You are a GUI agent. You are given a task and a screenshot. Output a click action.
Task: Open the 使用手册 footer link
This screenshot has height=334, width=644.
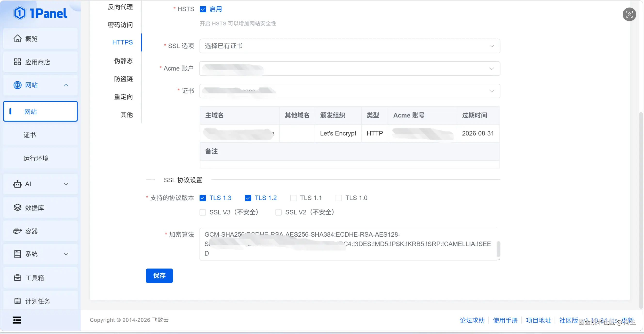tap(505, 320)
